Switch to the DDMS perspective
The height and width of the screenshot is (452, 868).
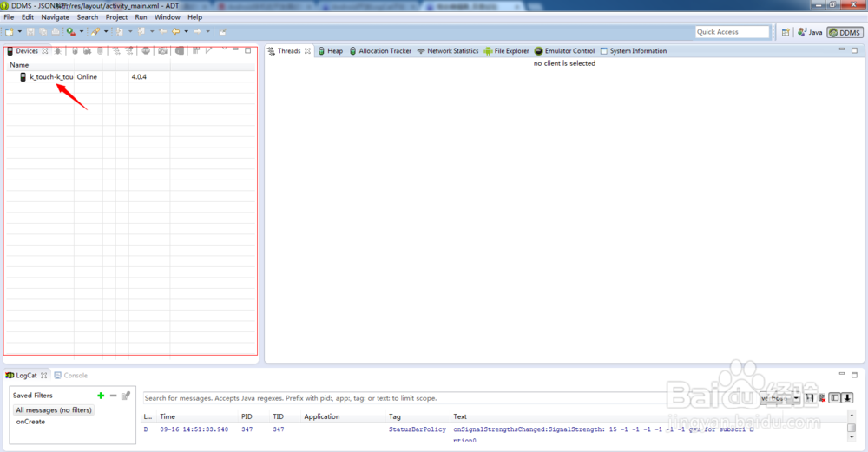(845, 32)
